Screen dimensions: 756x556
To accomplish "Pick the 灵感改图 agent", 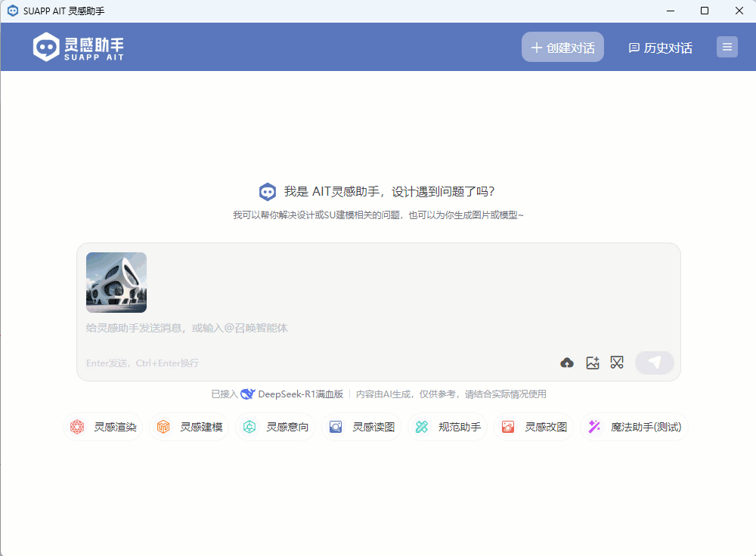I will pos(534,427).
